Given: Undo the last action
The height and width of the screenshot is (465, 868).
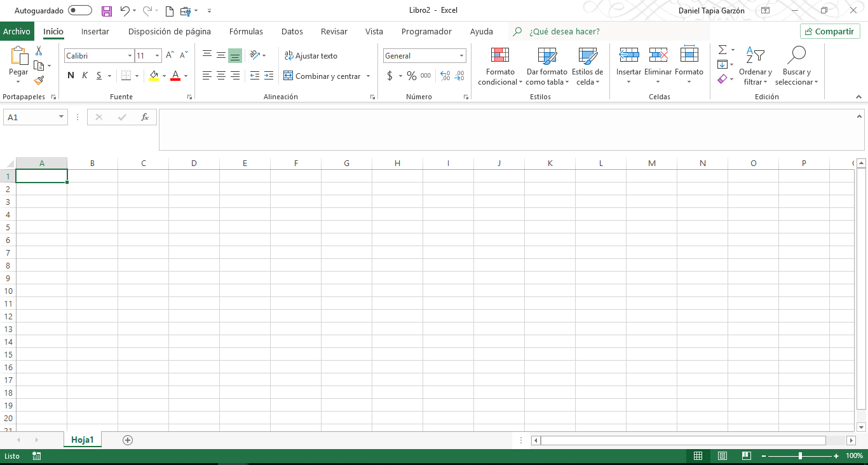Looking at the screenshot, I should (x=125, y=11).
